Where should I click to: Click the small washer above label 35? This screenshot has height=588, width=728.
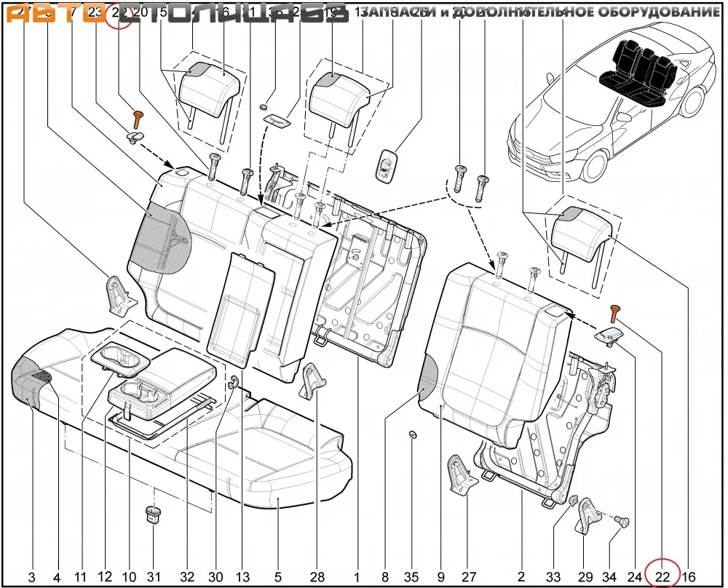[411, 435]
